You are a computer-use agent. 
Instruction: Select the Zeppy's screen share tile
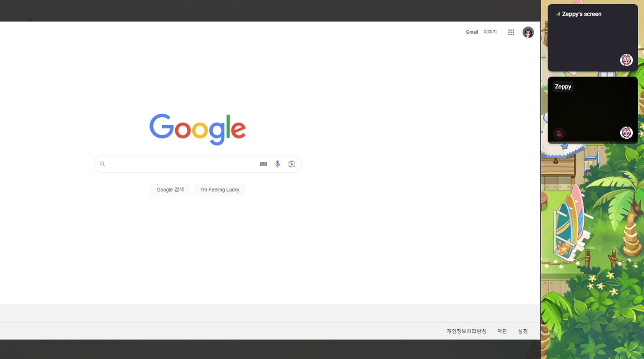pyautogui.click(x=592, y=38)
